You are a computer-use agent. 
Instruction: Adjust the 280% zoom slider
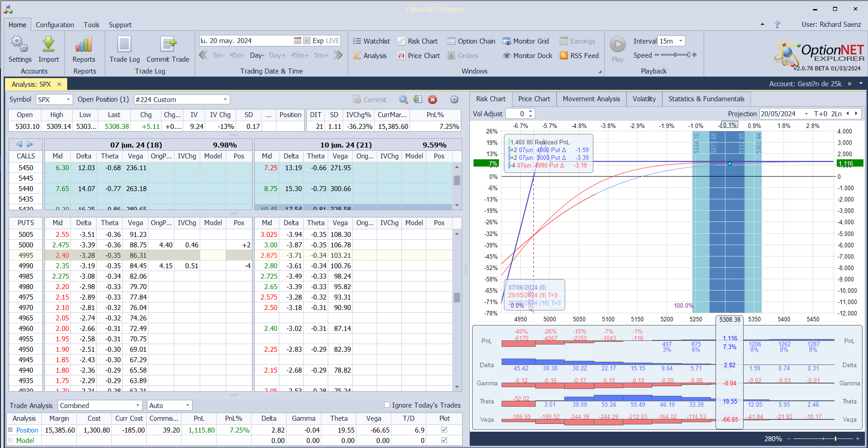pos(823,438)
